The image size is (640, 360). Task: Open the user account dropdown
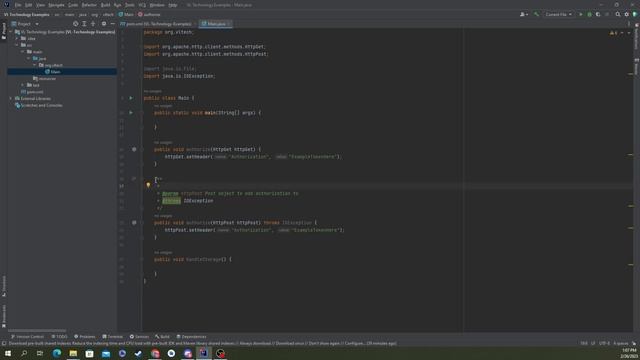[x=524, y=14]
